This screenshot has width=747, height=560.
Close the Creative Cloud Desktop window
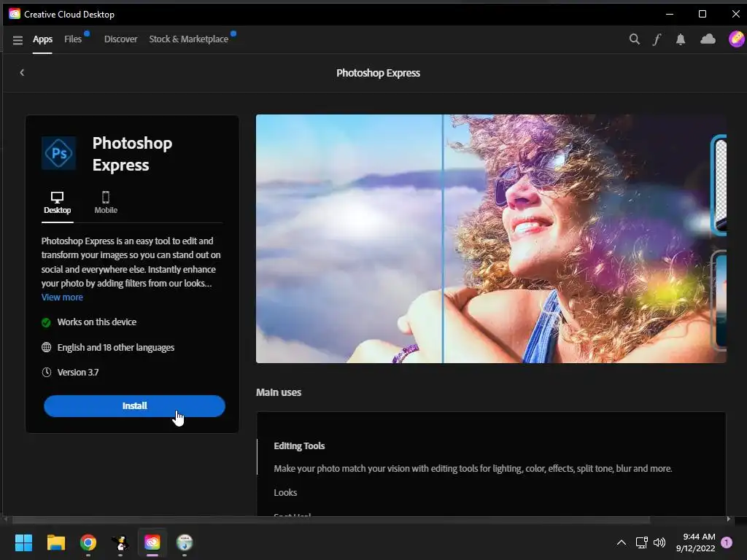[x=735, y=14]
